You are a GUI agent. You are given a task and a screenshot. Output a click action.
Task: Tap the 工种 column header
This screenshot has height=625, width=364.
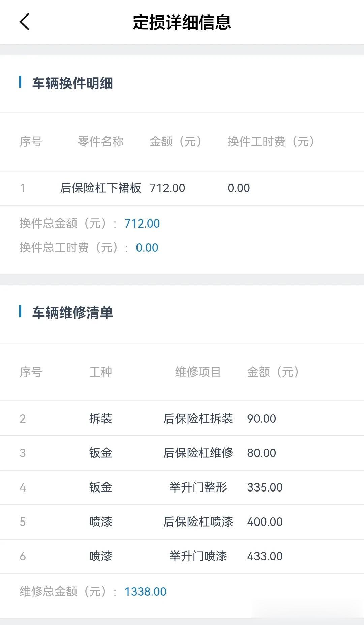pos(100,372)
